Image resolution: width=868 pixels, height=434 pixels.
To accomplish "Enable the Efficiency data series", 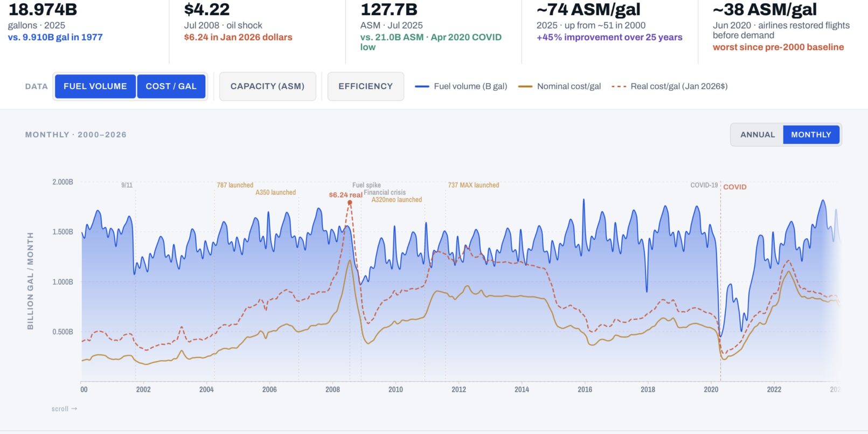I will point(365,86).
